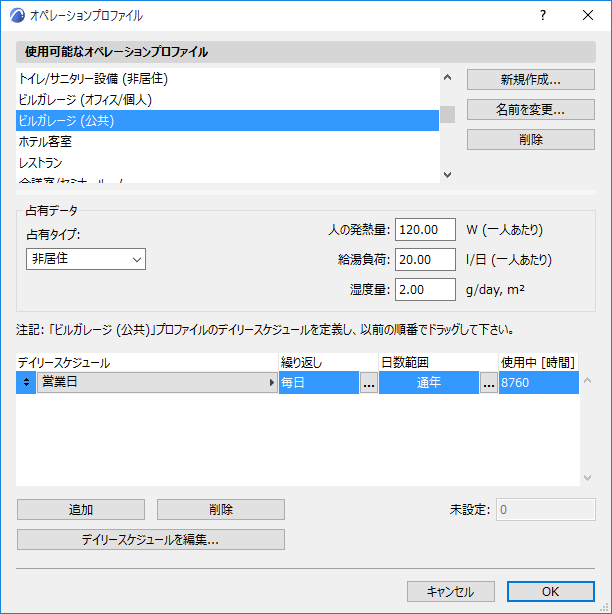Click the デイリースケジュール column header

(147, 363)
